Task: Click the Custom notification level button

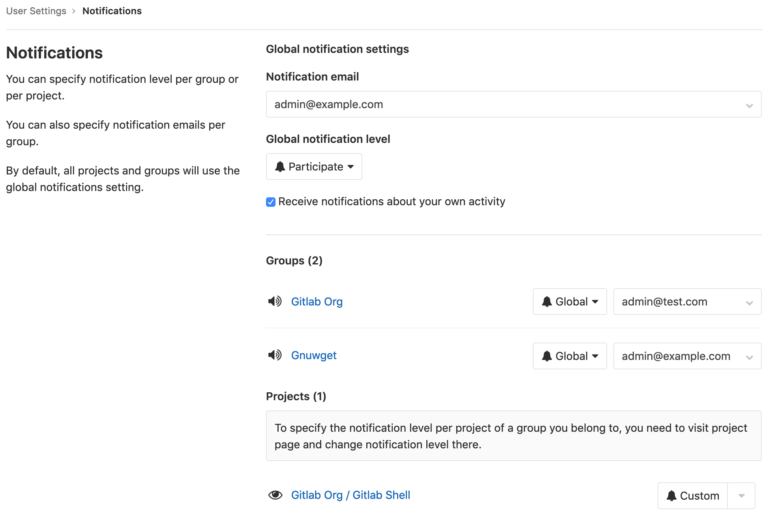Action: 693,495
